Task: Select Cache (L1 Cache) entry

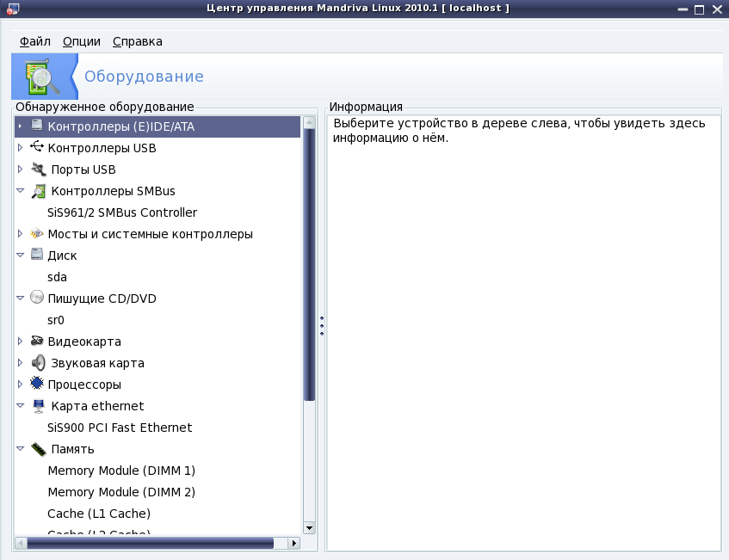Action: 99,514
